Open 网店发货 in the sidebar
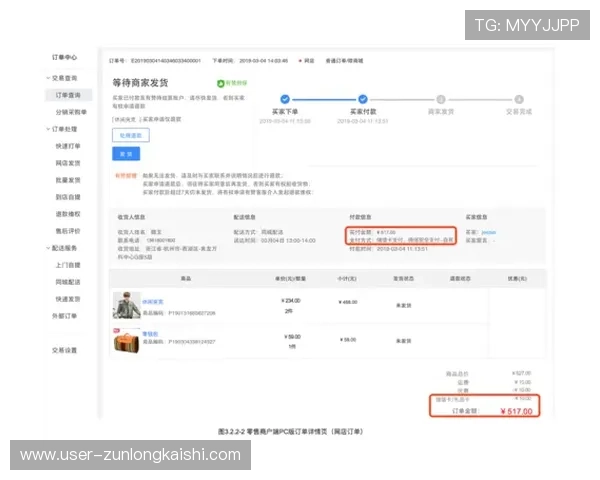The width and height of the screenshot is (600, 480). [x=68, y=163]
